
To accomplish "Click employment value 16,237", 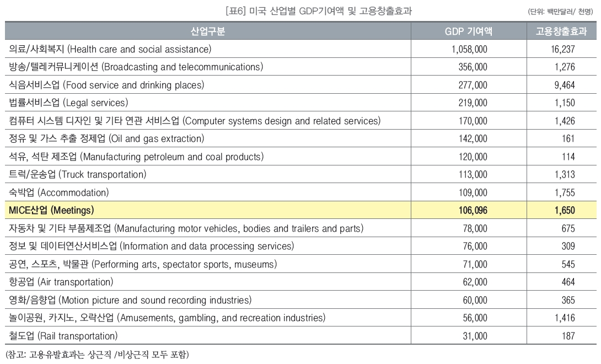I will [563, 49].
